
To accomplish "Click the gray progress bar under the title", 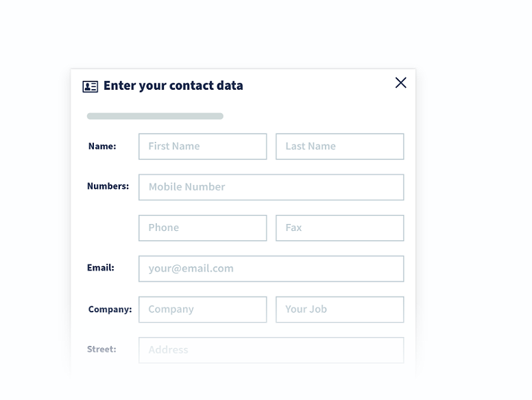I will 155,116.
